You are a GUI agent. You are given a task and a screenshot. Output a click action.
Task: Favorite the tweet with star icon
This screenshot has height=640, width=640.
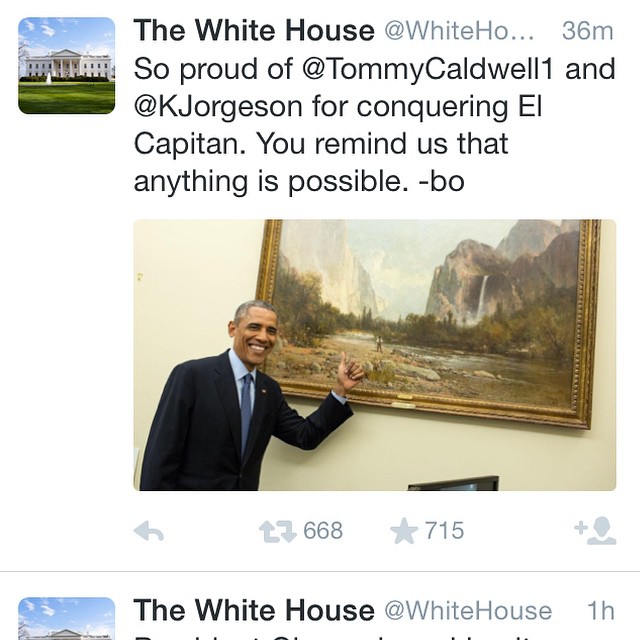click(404, 531)
